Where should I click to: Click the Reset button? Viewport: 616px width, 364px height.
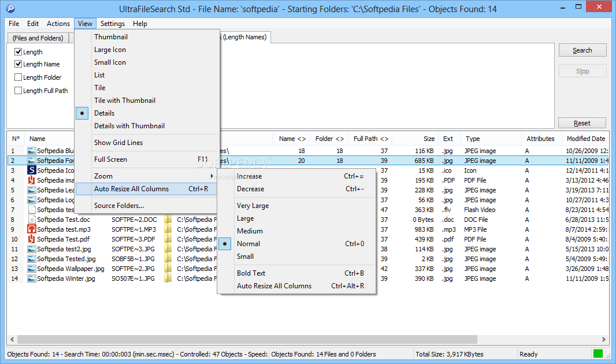click(x=582, y=123)
